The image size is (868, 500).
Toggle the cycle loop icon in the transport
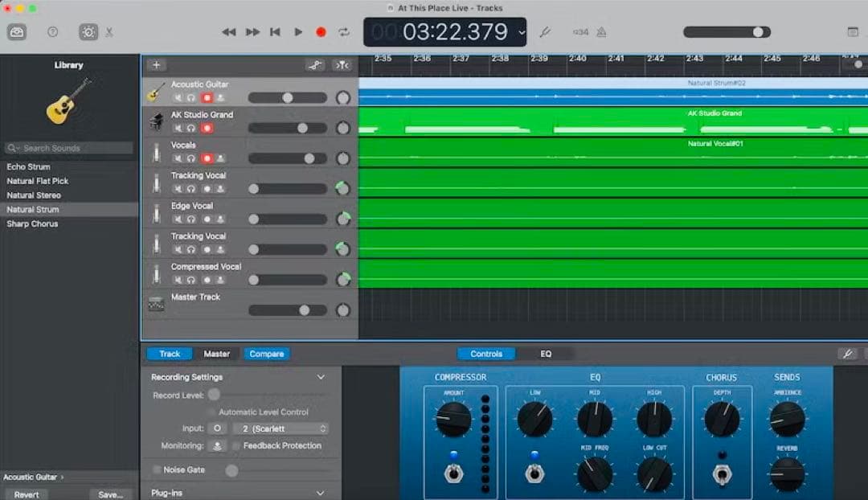(342, 32)
